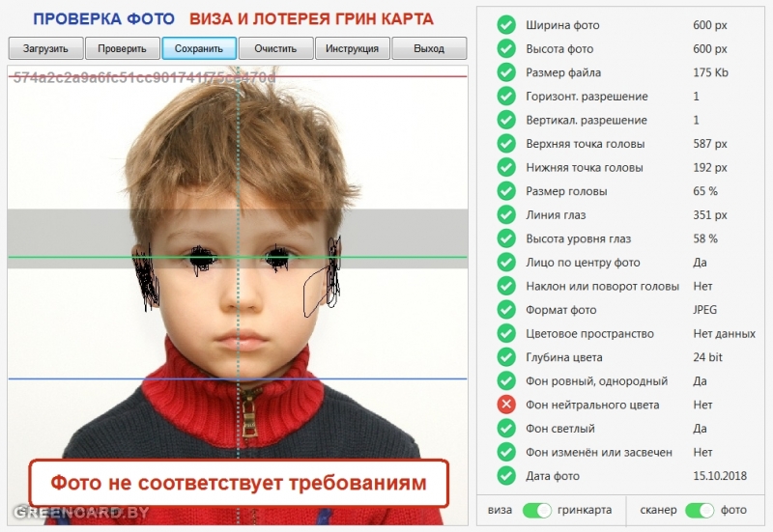Select checkmark icon for Глубина цвета
The image size is (773, 532).
[x=505, y=357]
